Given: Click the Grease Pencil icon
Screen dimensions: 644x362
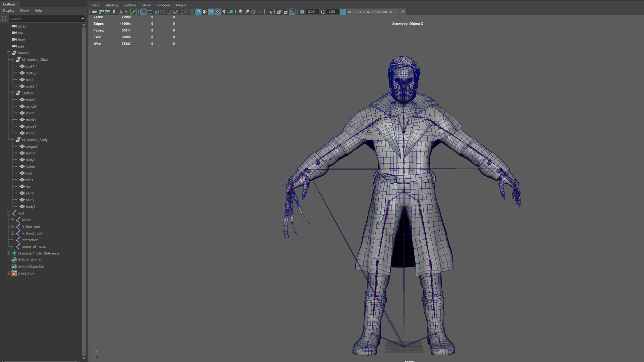Looking at the screenshot, I should tap(133, 12).
